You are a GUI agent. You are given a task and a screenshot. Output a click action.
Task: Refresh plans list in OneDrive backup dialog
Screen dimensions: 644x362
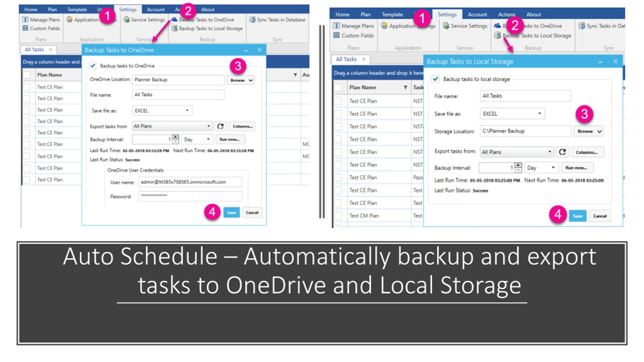(220, 126)
